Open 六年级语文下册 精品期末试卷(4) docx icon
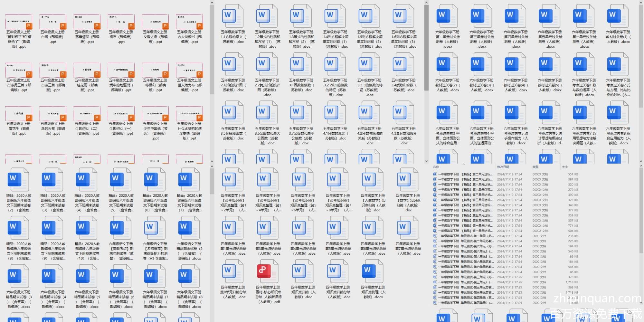 tap(52, 276)
